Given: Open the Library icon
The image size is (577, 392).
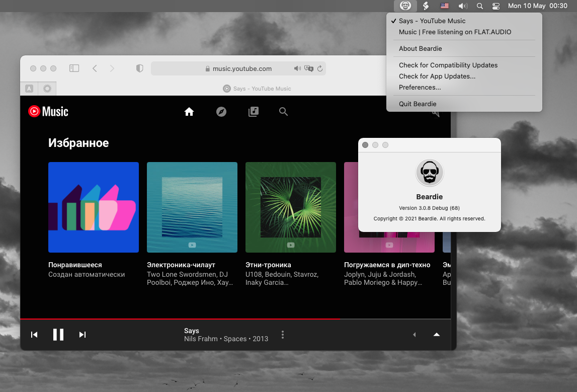Looking at the screenshot, I should (254, 112).
